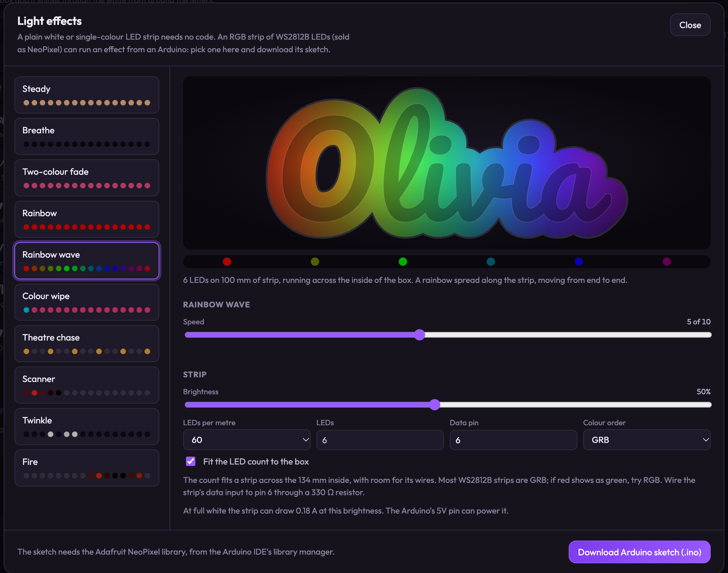The image size is (728, 573).
Task: Pick the Scanner effect
Action: click(87, 385)
